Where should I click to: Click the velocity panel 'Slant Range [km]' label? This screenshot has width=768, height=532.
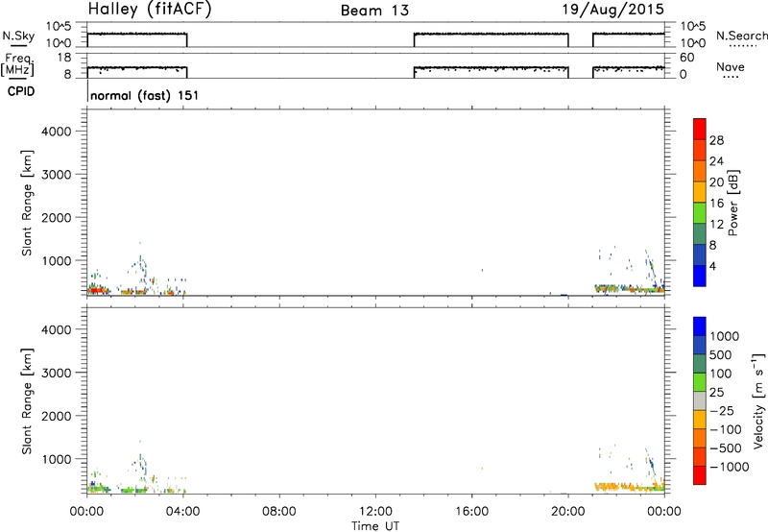pos(27,401)
